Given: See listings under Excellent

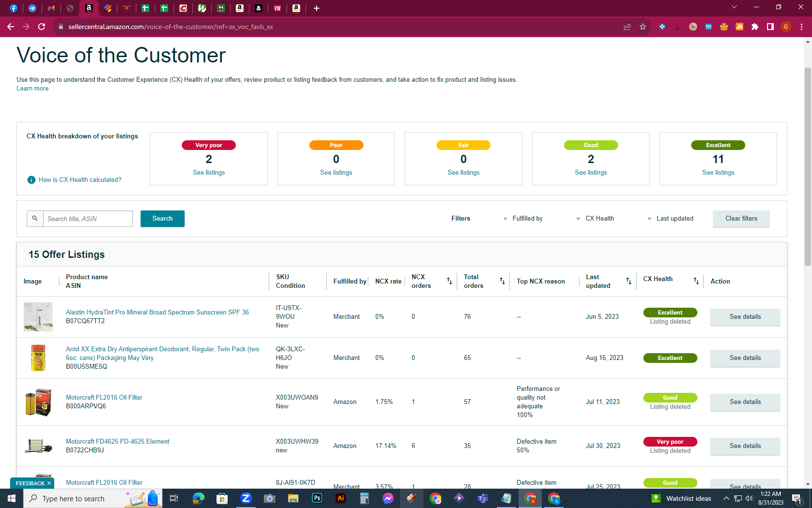Looking at the screenshot, I should pos(718,173).
